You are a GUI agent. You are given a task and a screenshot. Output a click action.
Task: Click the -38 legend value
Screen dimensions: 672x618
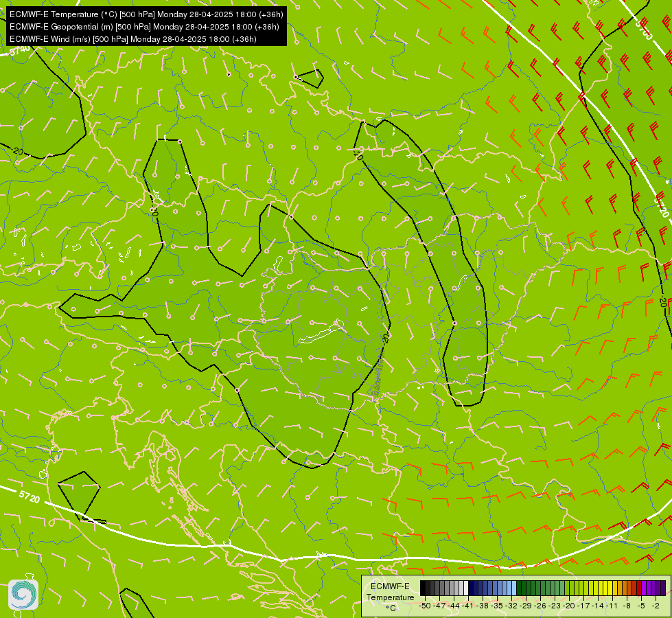coord(483,606)
